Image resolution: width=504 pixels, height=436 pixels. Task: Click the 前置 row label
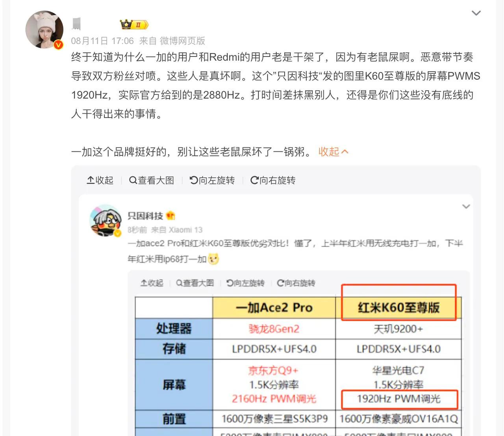coord(174,419)
